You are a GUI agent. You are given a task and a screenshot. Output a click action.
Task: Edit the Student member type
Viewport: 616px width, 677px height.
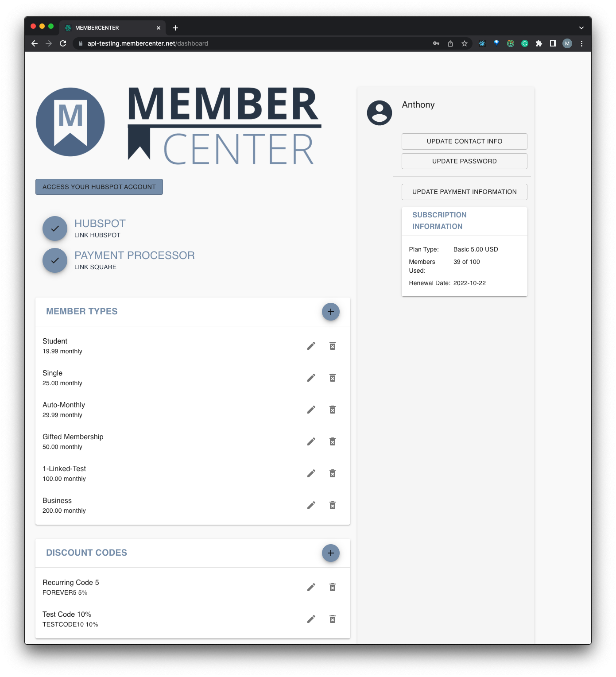pyautogui.click(x=311, y=346)
